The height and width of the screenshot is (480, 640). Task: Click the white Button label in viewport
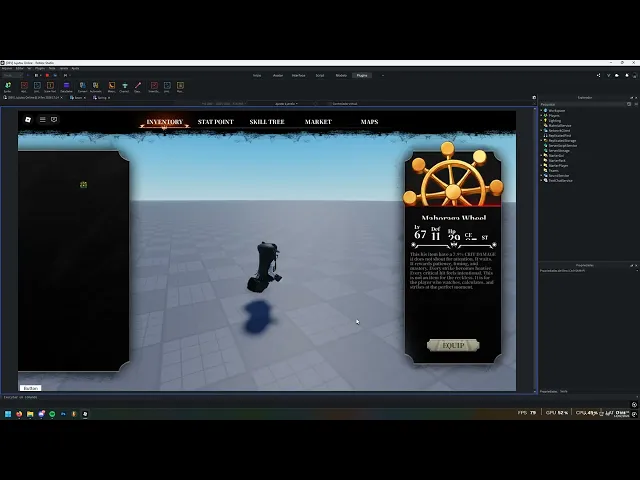(31, 388)
